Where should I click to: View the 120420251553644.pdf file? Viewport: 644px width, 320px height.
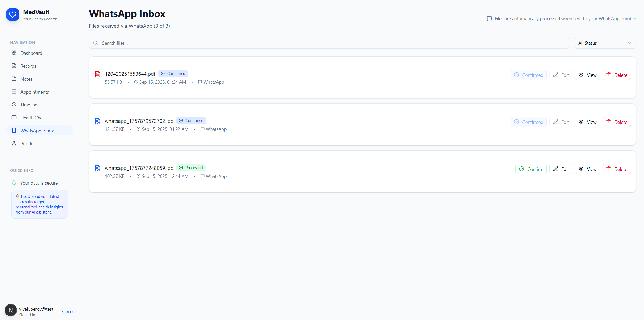(587, 75)
